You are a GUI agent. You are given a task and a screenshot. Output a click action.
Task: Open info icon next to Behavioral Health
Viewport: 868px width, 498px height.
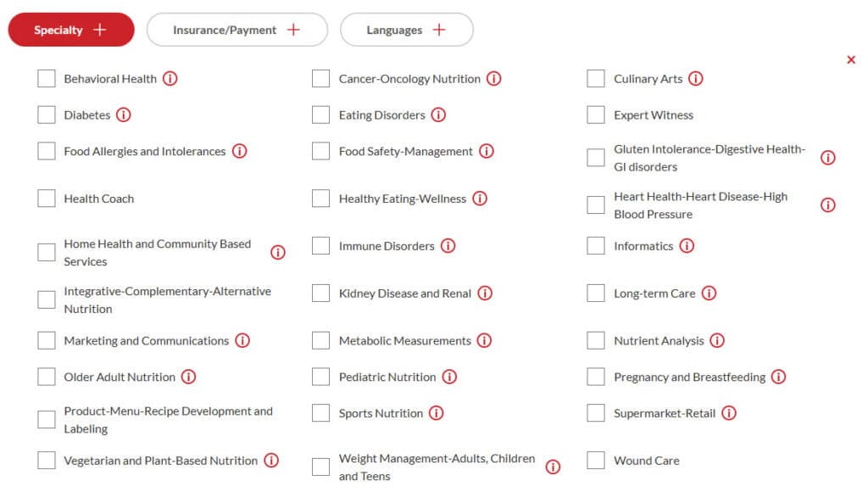[x=170, y=79]
